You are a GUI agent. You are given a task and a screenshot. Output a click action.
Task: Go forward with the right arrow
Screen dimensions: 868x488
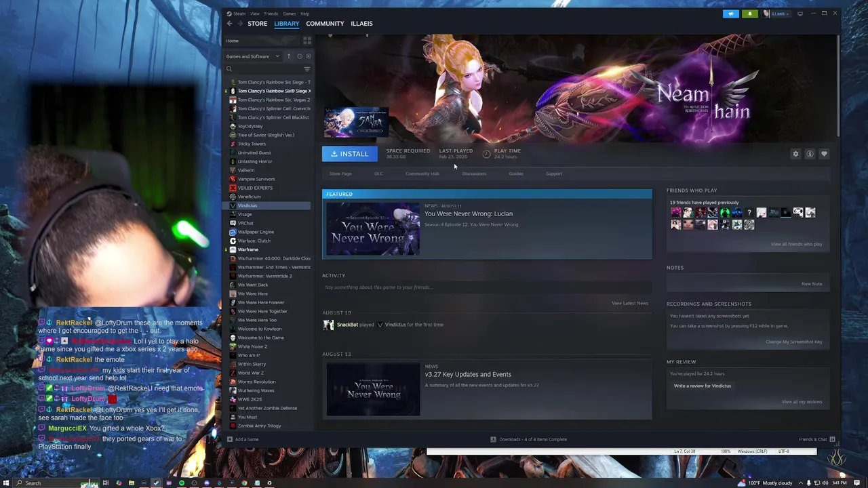click(x=239, y=24)
